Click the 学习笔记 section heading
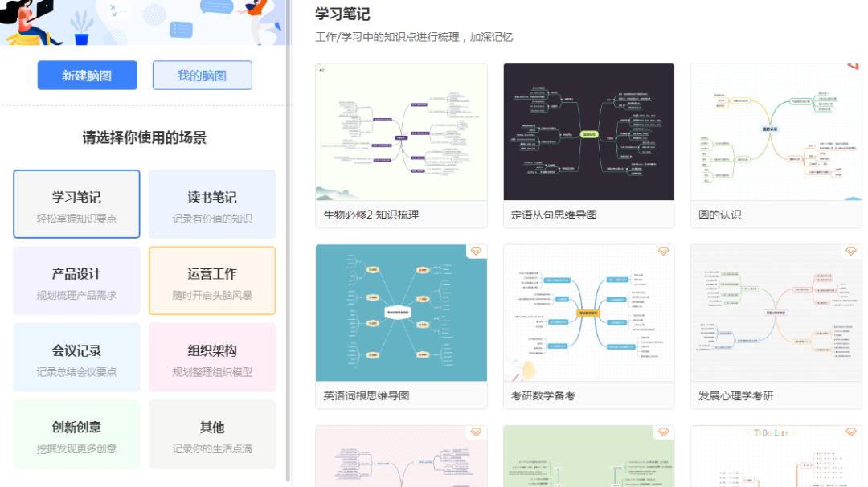The height and width of the screenshot is (487, 868). click(x=342, y=14)
